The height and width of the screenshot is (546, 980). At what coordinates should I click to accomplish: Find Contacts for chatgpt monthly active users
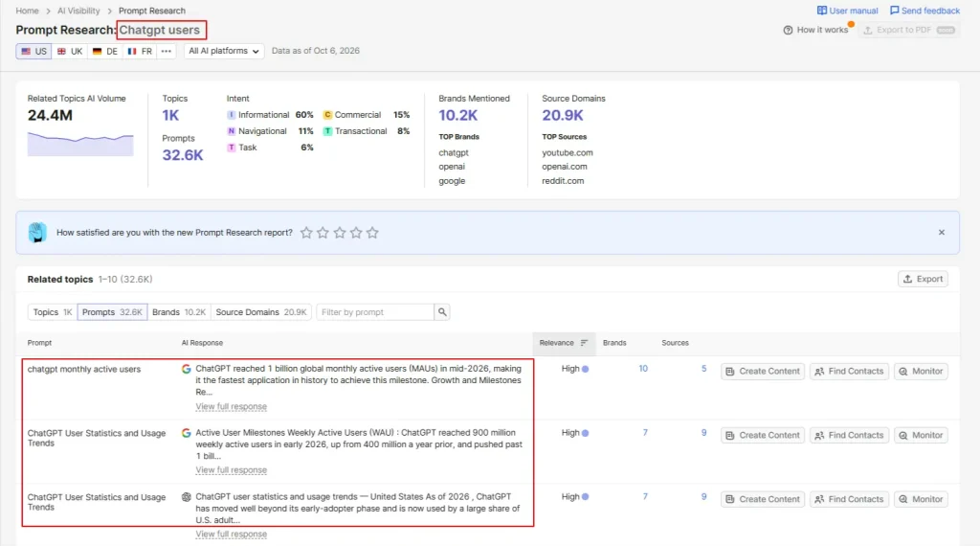(x=850, y=372)
